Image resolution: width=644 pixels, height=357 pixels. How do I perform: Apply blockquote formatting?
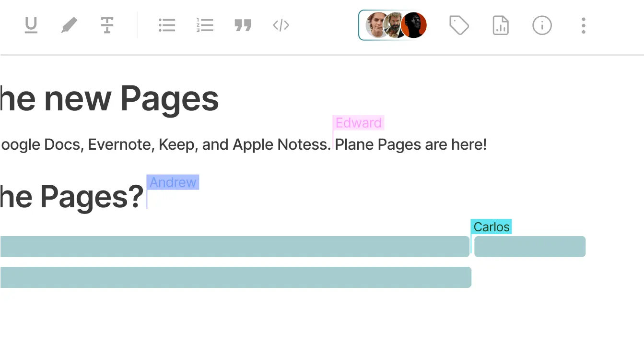243,25
